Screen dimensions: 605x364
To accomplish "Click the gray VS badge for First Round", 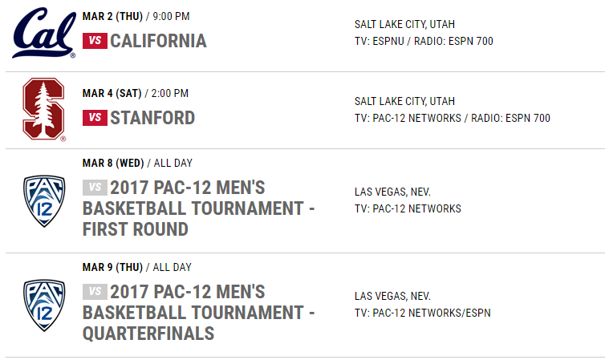I will pos(95,188).
